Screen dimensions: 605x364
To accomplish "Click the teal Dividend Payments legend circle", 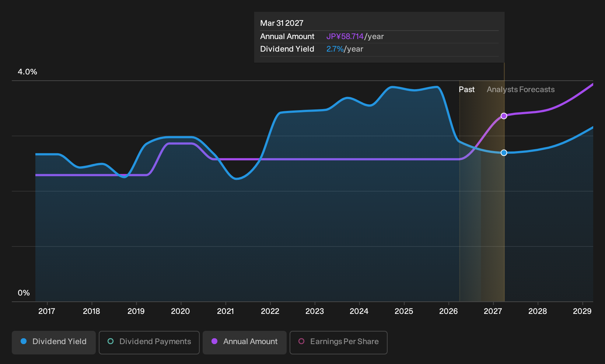I will tap(111, 341).
